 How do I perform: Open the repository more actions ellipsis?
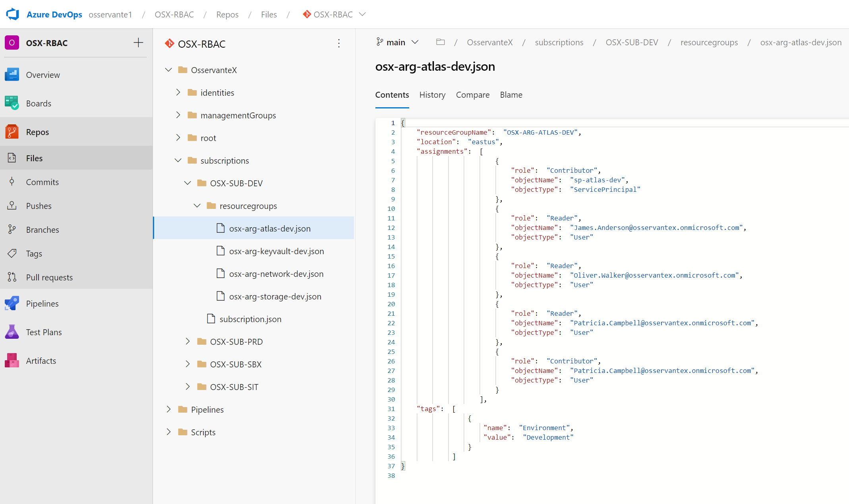(x=339, y=43)
